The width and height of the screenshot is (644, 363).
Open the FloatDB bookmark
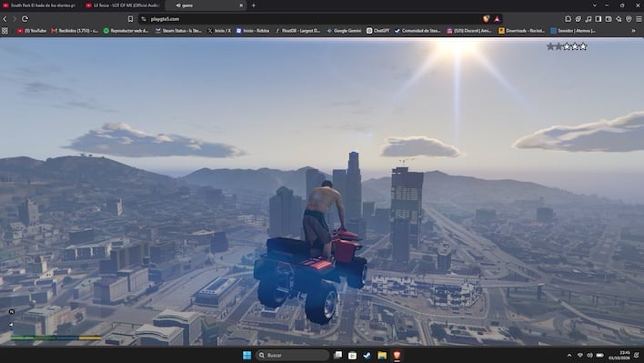pyautogui.click(x=297, y=31)
